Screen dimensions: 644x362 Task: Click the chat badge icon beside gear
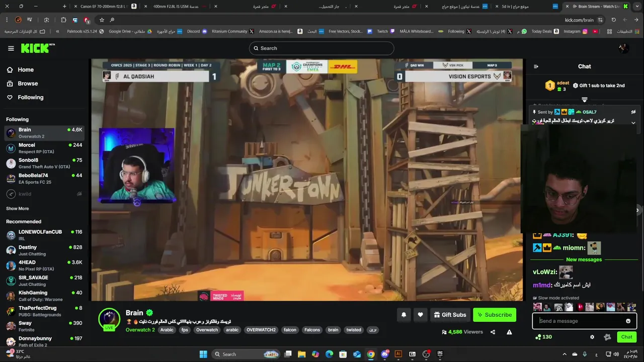(x=607, y=337)
